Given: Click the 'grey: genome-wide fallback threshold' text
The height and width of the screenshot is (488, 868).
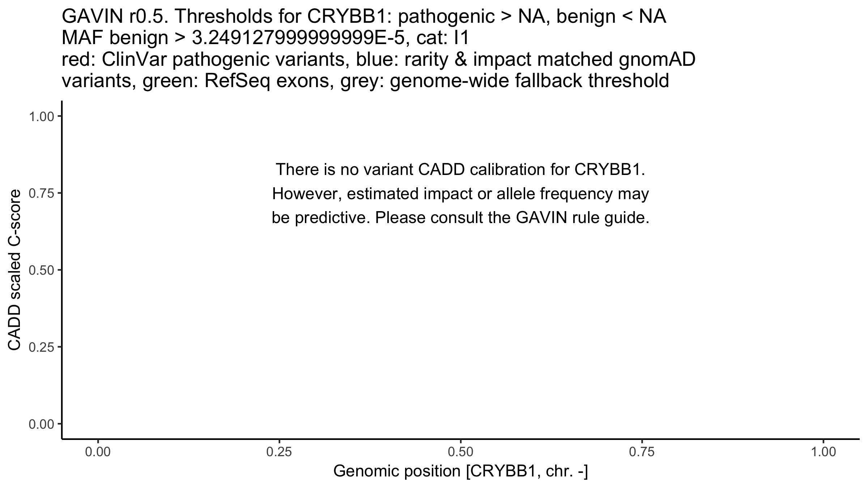Looking at the screenshot, I should [x=529, y=81].
